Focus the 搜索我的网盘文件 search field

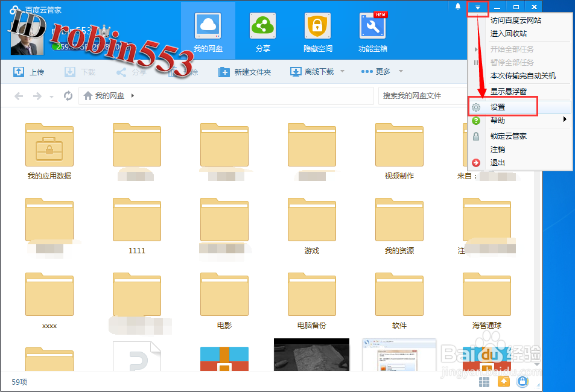(422, 96)
